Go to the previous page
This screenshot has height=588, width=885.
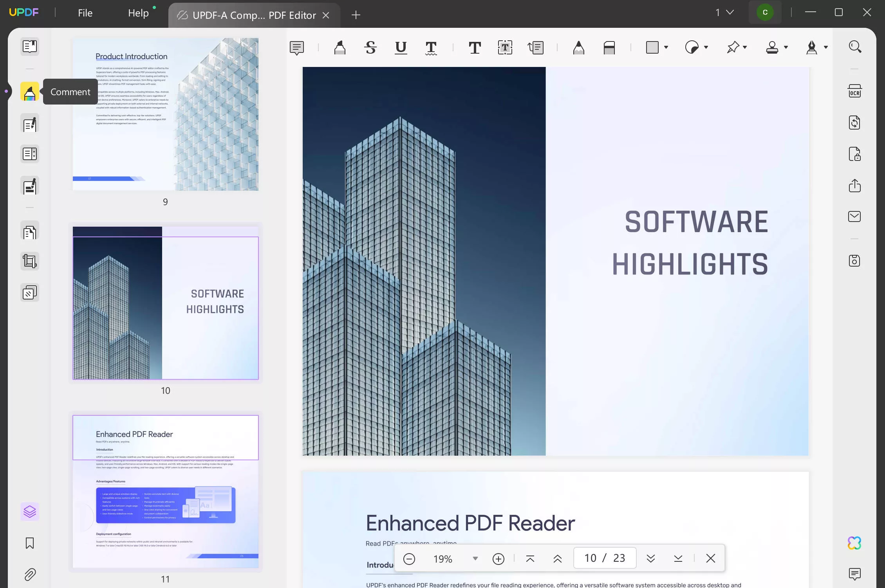point(558,559)
